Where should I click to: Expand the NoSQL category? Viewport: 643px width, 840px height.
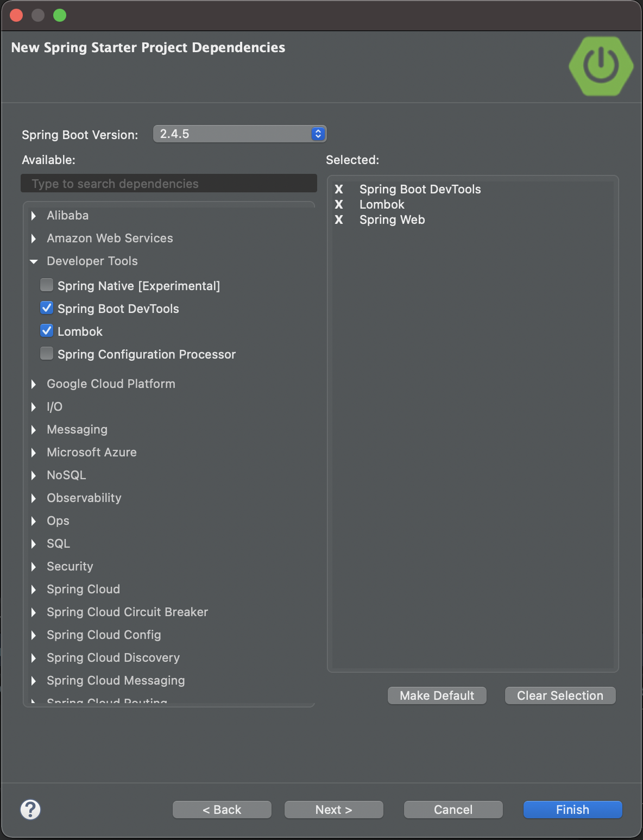[x=34, y=475]
